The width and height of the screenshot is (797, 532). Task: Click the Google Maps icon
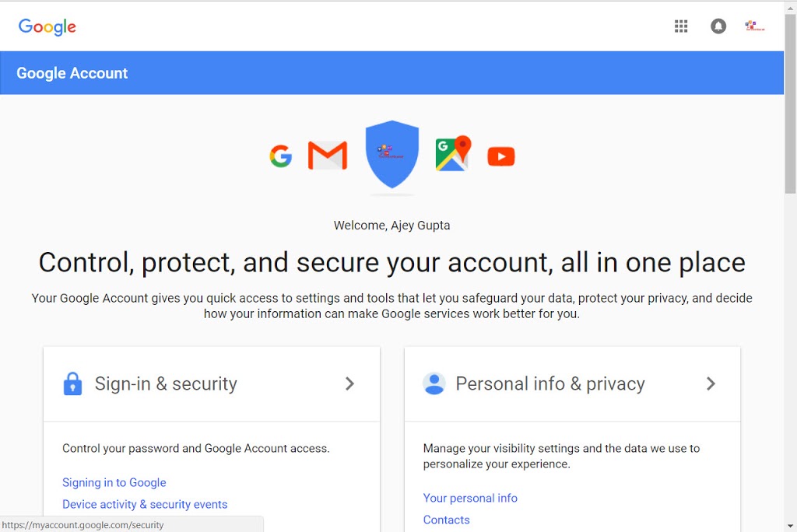pos(453,154)
